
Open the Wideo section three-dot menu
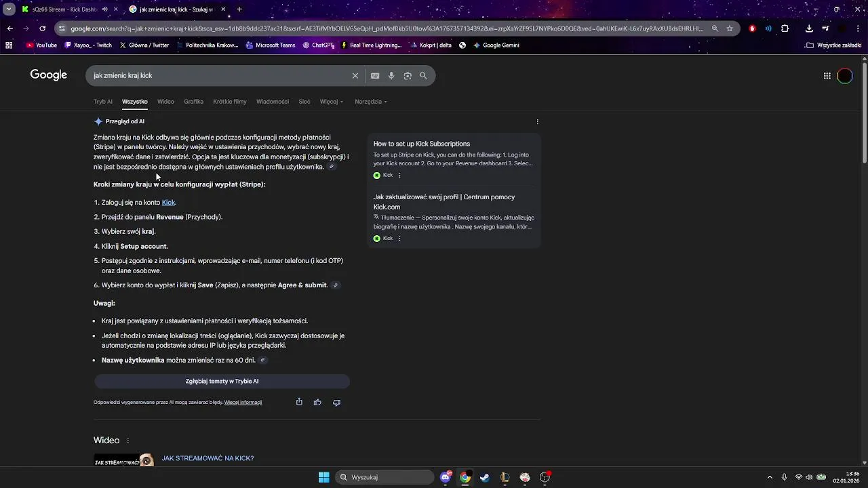[127, 441]
